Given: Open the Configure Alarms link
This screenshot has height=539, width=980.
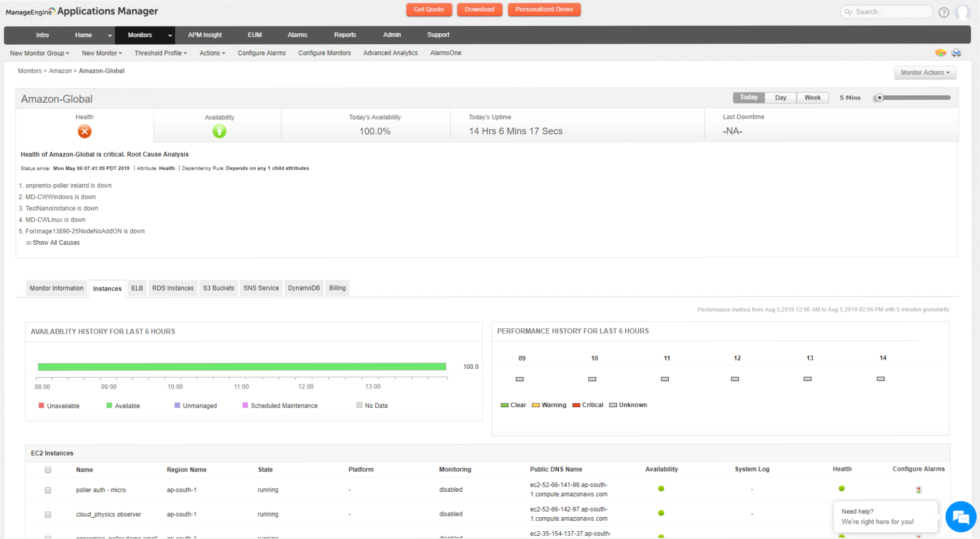Looking at the screenshot, I should tap(261, 53).
